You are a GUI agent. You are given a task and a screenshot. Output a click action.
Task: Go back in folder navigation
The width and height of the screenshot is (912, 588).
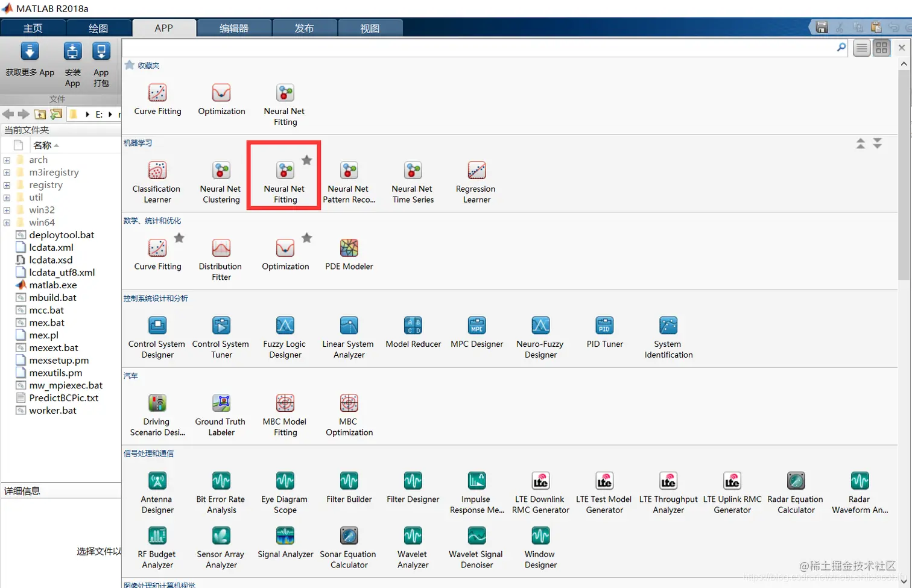pos(8,114)
